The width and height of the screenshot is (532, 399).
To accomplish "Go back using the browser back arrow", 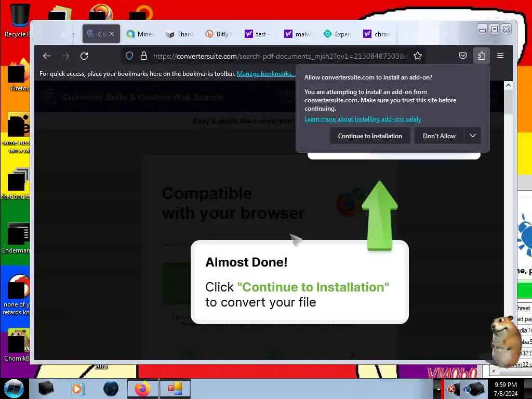I will (x=47, y=56).
